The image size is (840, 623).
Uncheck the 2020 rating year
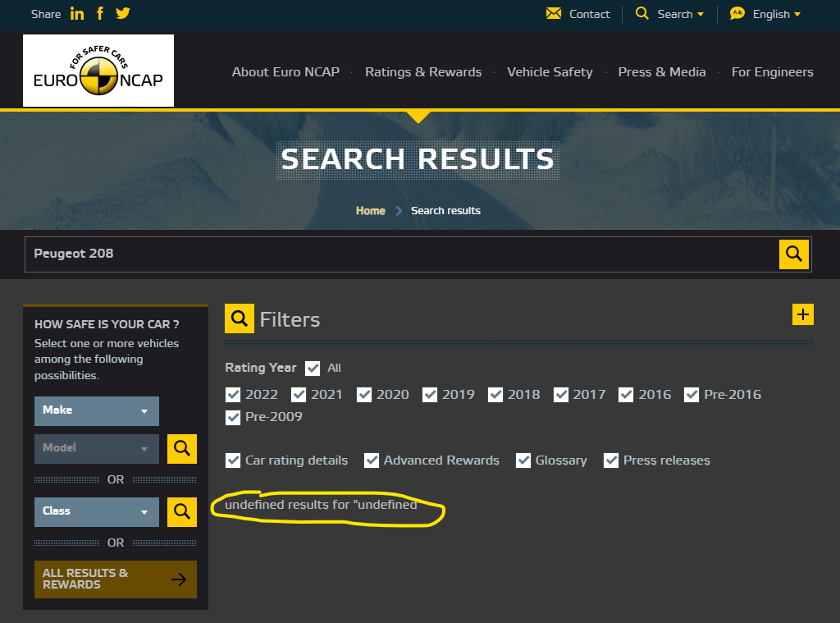[x=364, y=395]
